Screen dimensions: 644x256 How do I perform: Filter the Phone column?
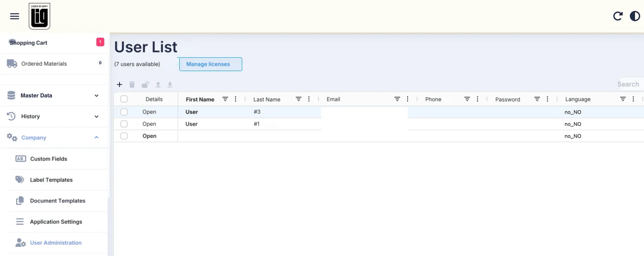click(x=467, y=99)
